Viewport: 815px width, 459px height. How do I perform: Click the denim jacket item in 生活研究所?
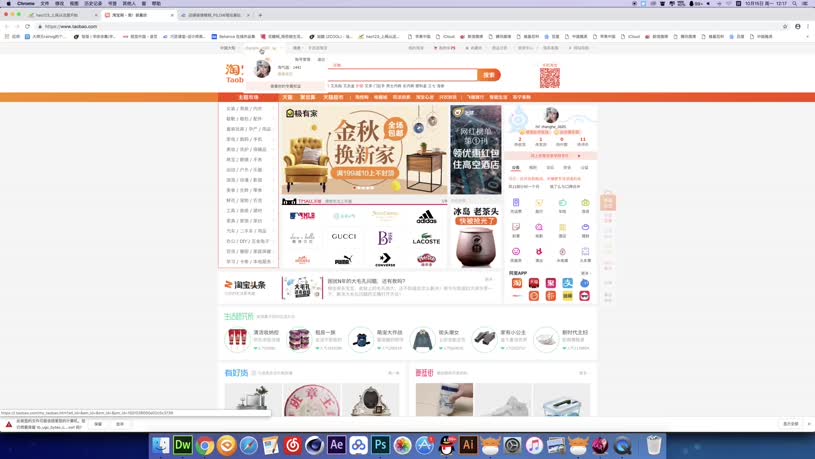coord(422,340)
